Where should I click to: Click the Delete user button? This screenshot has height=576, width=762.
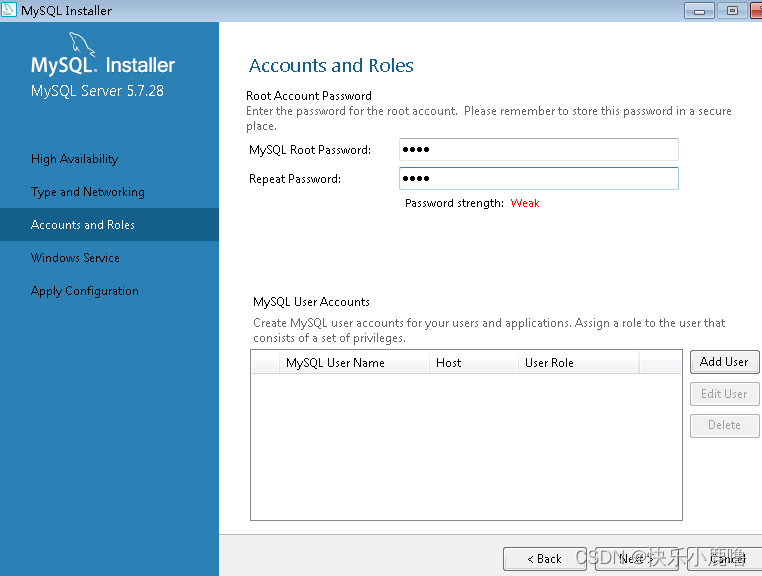tap(724, 425)
